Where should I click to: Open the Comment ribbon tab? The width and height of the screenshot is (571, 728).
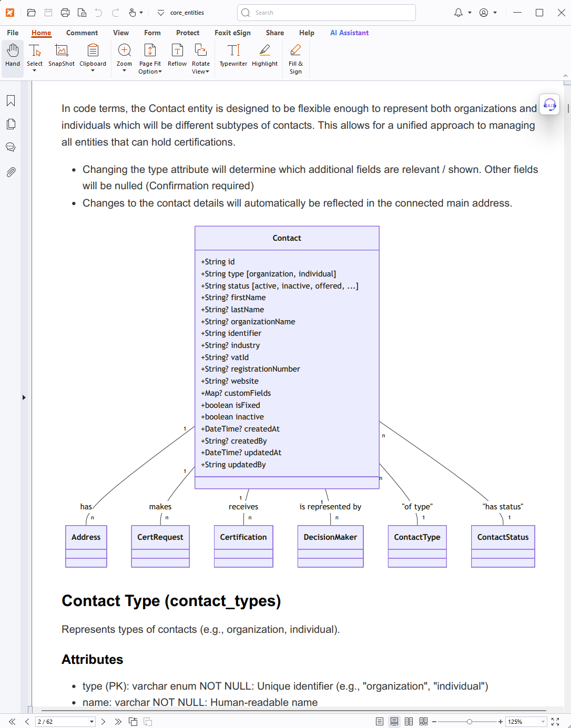(82, 33)
